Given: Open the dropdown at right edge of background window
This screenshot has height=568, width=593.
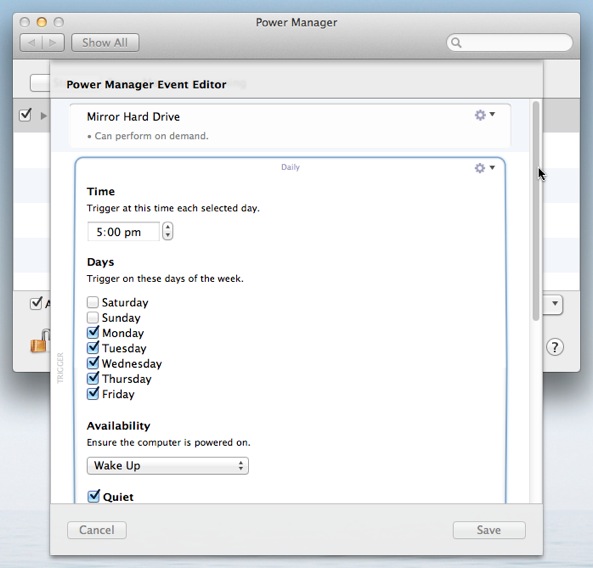Looking at the screenshot, I should coord(553,304).
